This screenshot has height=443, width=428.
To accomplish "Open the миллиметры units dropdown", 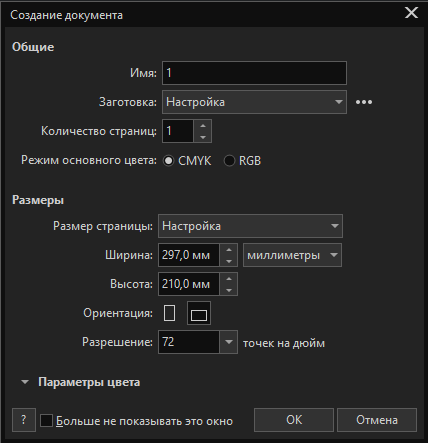I will [292, 255].
